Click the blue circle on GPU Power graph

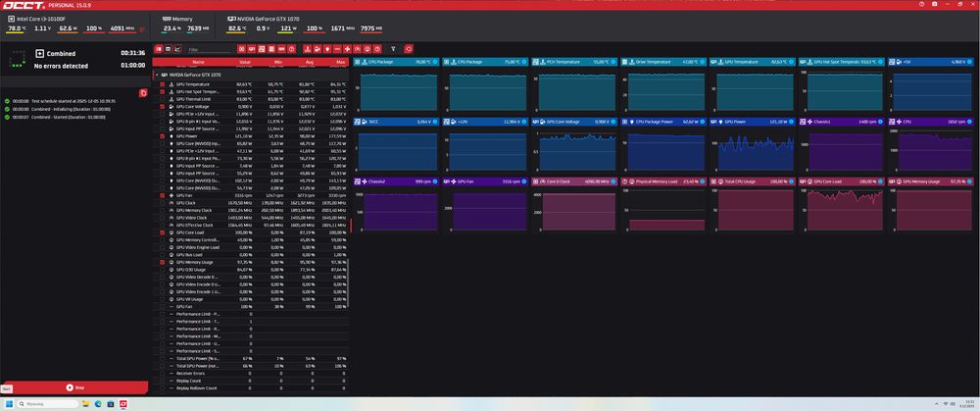[x=791, y=122]
